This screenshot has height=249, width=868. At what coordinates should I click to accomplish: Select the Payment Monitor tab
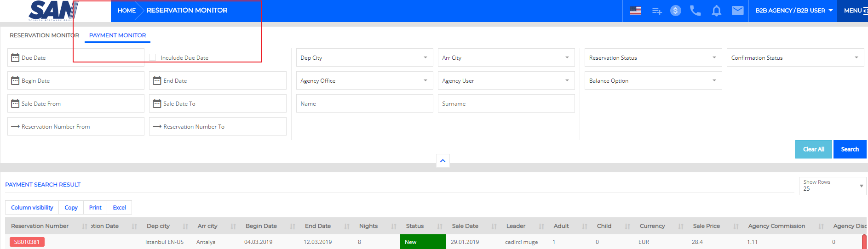pos(117,35)
